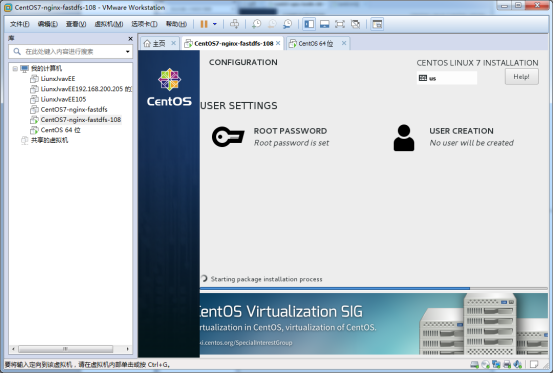This screenshot has width=553, height=373.
Task: Click the hard disk status bar icon
Action: 475,364
